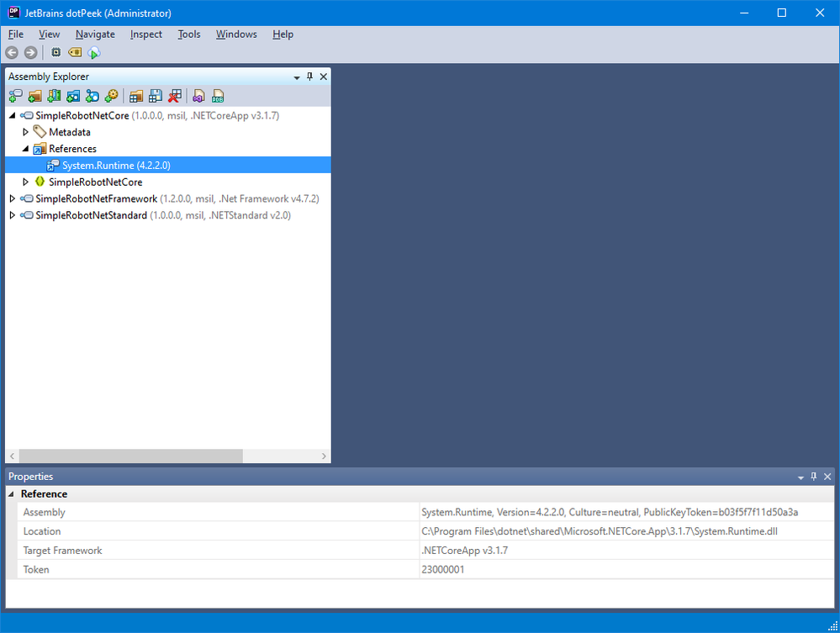The height and width of the screenshot is (633, 840).
Task: Click the horizontal scrollbar thumb in Assembly Explorer
Action: 130,456
